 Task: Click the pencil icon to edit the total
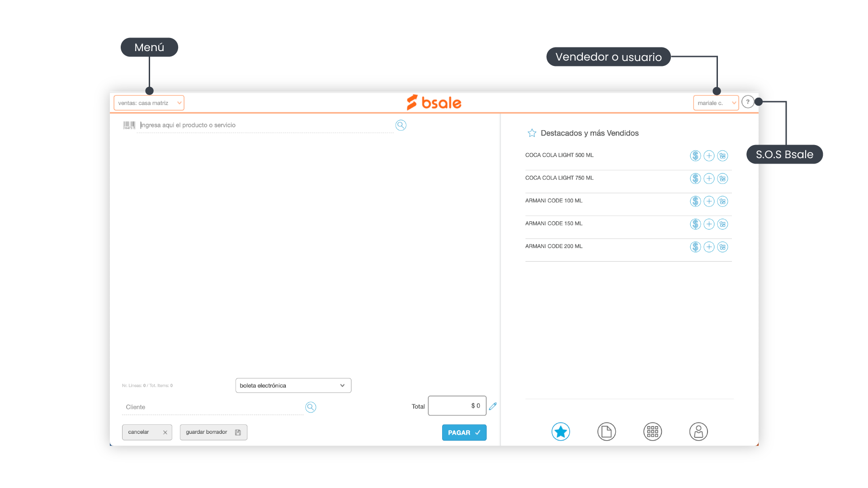coord(493,406)
